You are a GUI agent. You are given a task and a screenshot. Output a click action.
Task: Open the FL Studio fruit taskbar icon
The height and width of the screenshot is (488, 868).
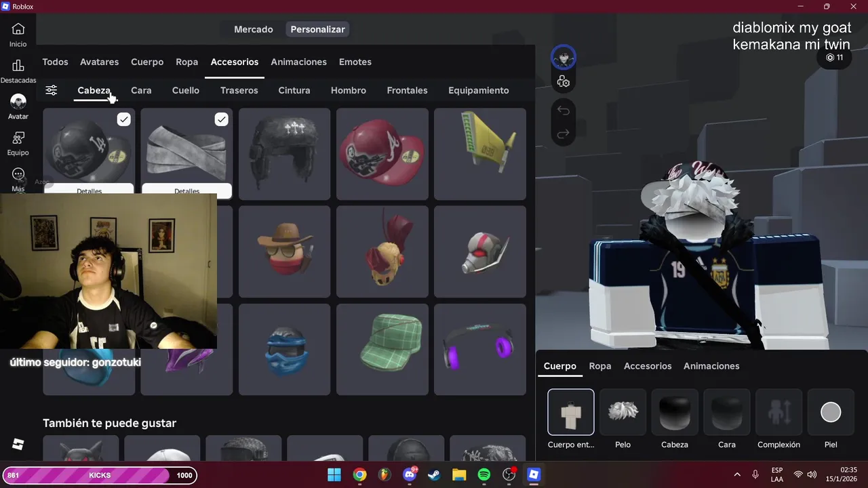click(384, 474)
